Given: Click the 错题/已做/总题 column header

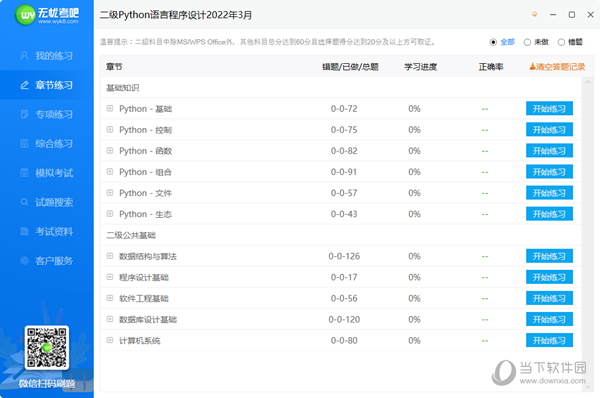Looking at the screenshot, I should 350,67.
